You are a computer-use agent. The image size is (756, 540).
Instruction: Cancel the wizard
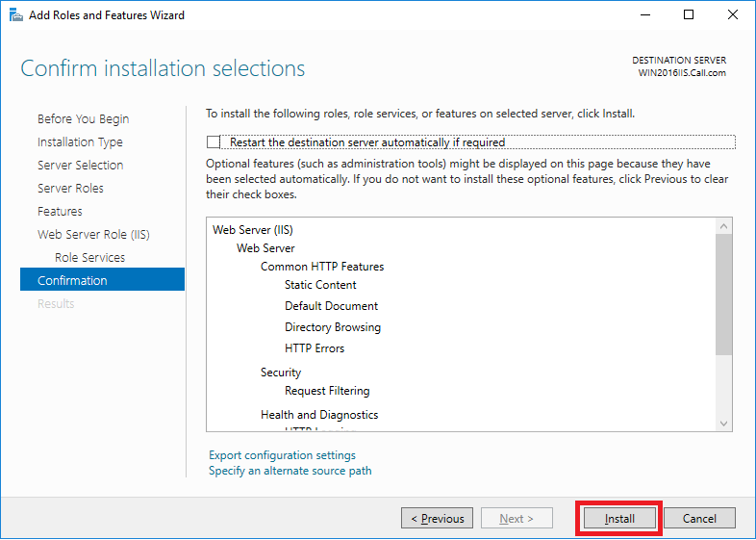pyautogui.click(x=699, y=518)
